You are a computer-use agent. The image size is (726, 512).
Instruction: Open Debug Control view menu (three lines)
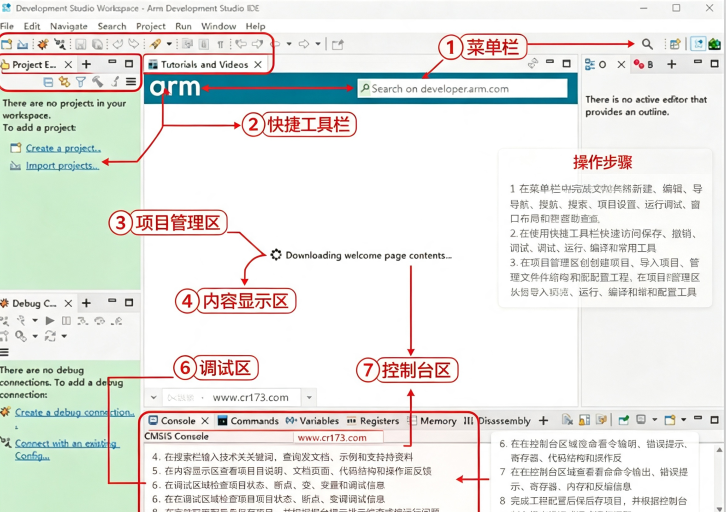click(5, 353)
